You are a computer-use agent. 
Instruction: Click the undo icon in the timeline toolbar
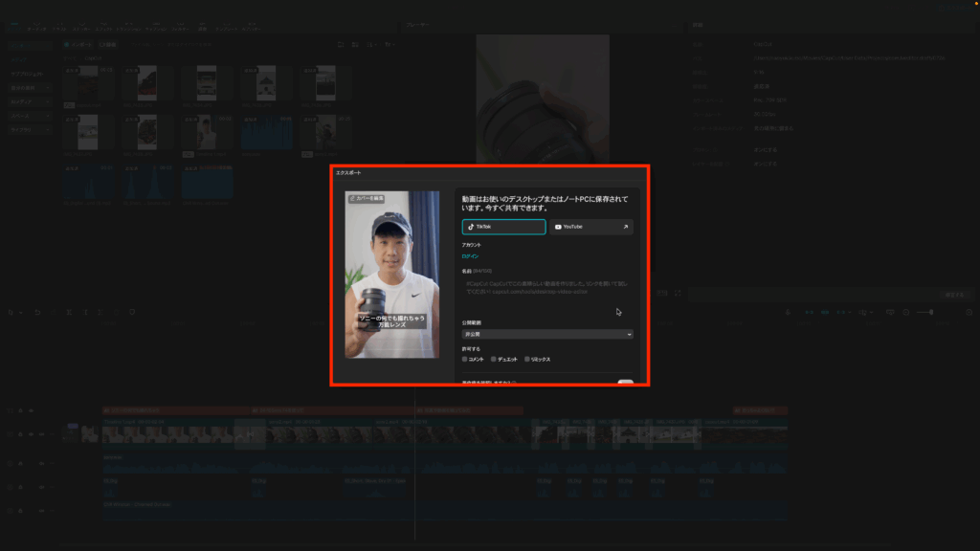37,312
